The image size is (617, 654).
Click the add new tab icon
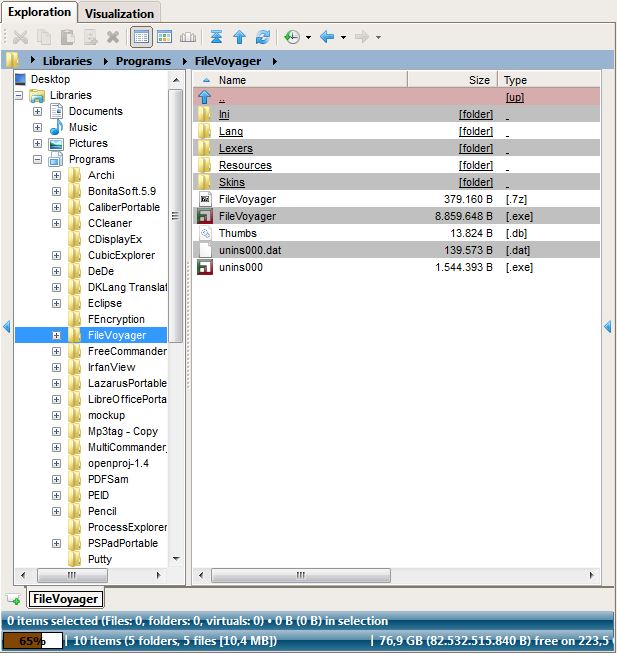pyautogui.click(x=14, y=600)
